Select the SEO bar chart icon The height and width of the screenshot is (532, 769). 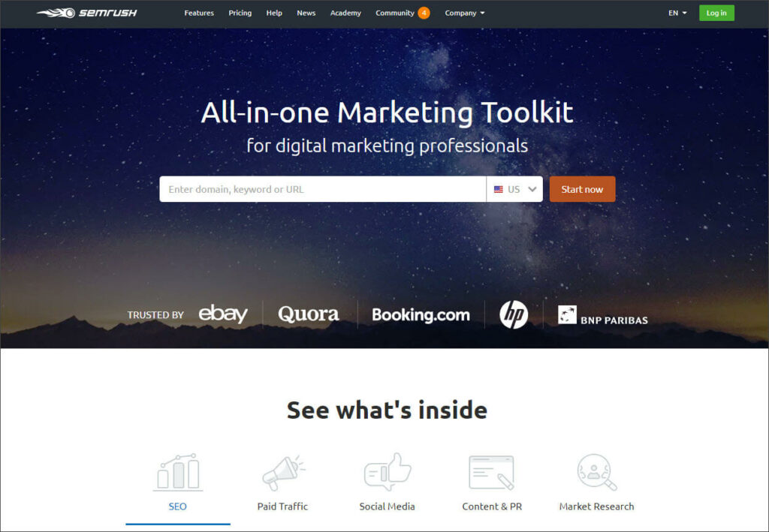point(177,472)
